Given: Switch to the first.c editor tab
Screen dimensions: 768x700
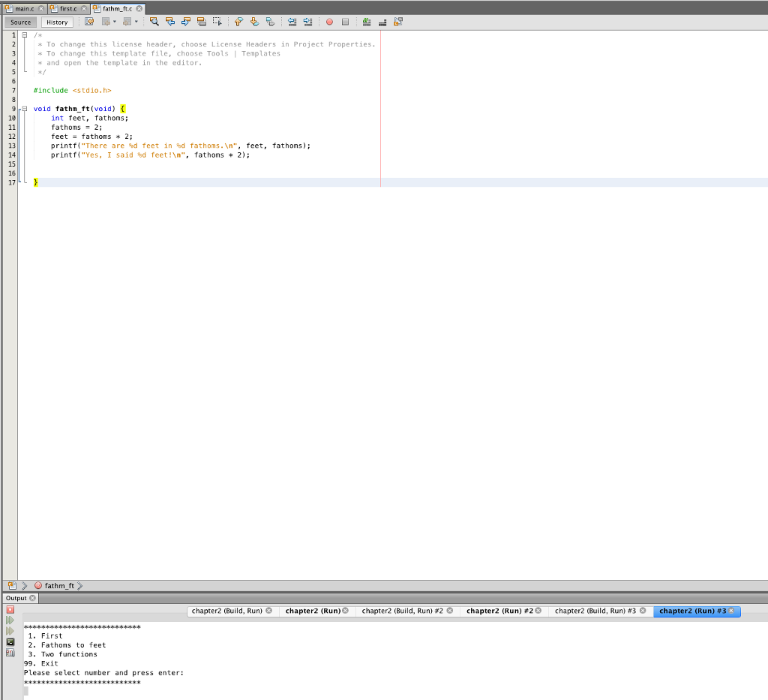Looking at the screenshot, I should point(68,9).
